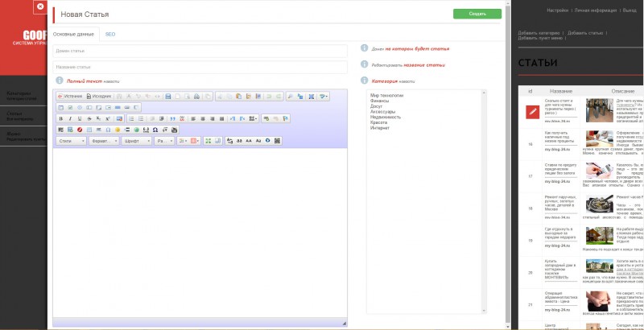Insert a numbered list
Image resolution: width=644 pixels, height=330 pixels.
pos(131,118)
